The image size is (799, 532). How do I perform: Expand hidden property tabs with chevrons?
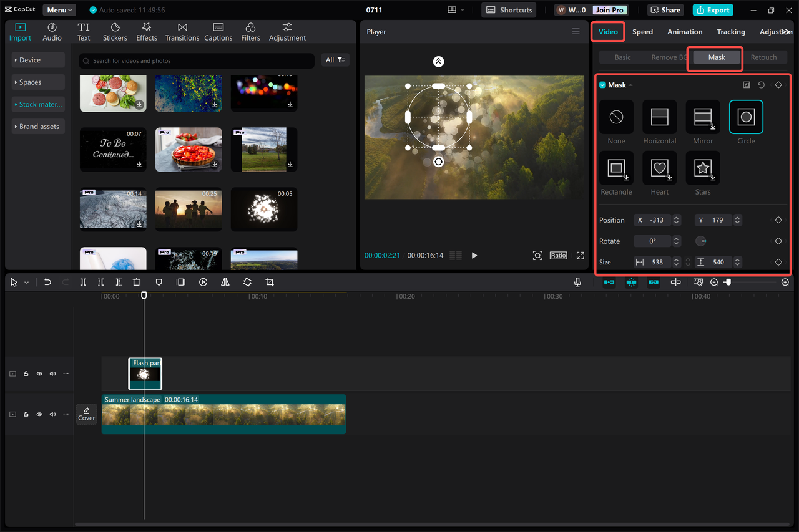[x=785, y=32]
